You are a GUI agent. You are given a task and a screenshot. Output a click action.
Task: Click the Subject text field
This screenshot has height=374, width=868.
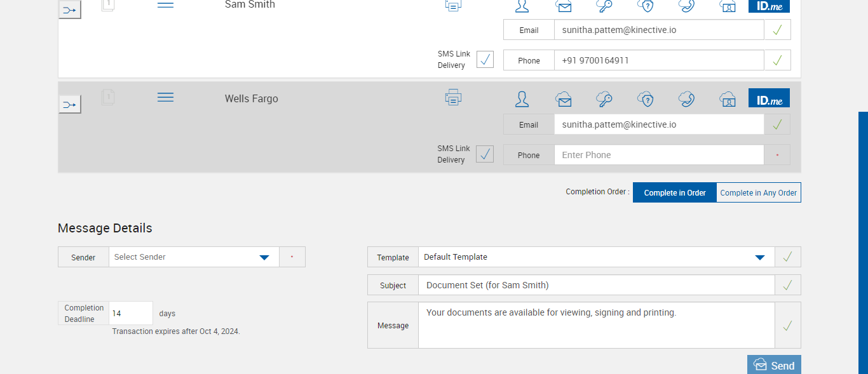click(x=596, y=285)
